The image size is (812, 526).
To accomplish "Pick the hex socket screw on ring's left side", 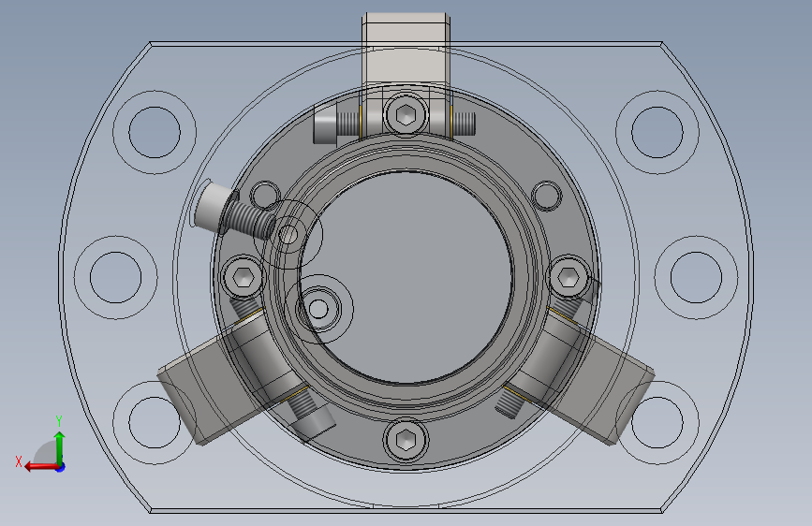I will (243, 277).
